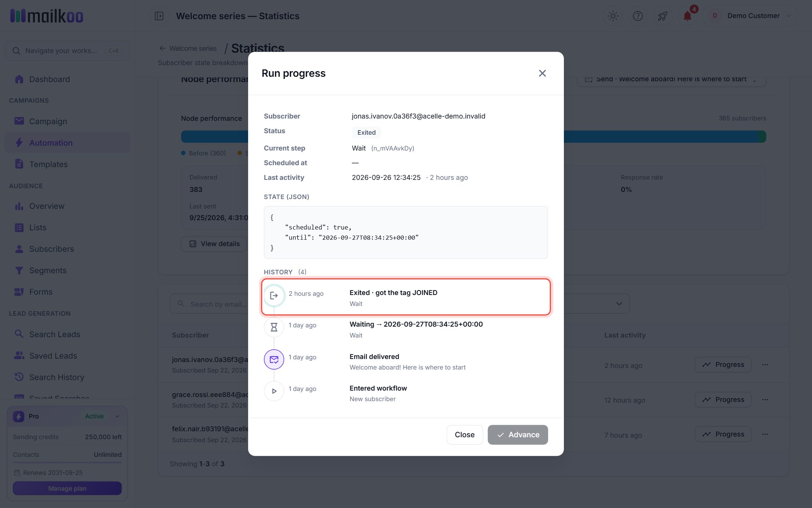Click the Advance button
812x508 pixels.
click(x=518, y=435)
